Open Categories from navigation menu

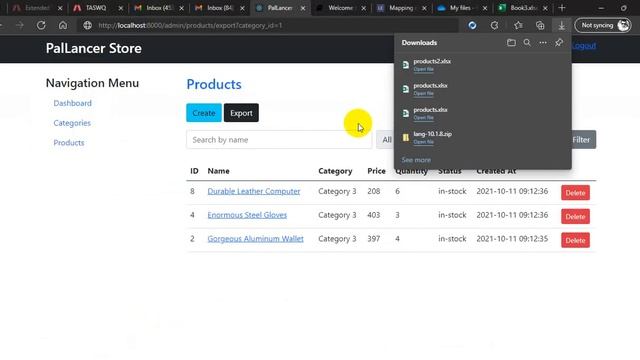point(72,122)
